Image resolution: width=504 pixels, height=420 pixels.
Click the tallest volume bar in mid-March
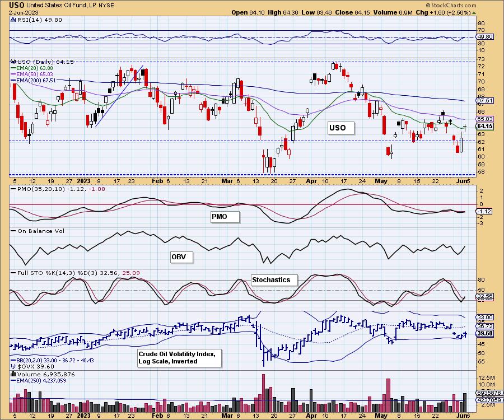coord(264,393)
